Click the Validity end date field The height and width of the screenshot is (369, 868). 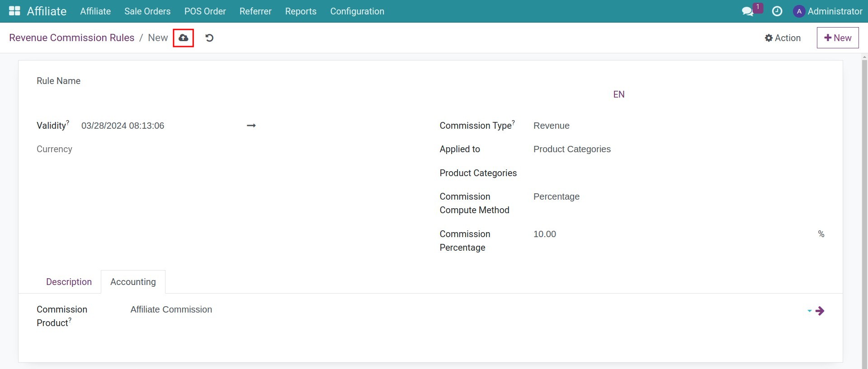pyautogui.click(x=341, y=126)
